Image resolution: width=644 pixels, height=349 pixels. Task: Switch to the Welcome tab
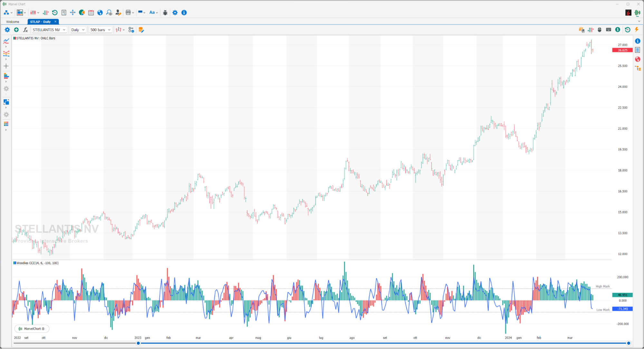coord(13,22)
